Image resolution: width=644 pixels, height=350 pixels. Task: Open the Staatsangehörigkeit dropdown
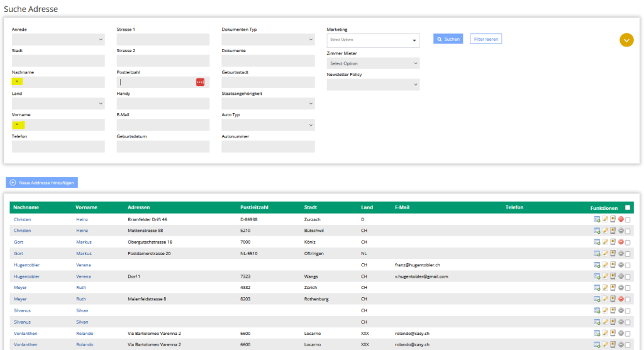point(268,104)
